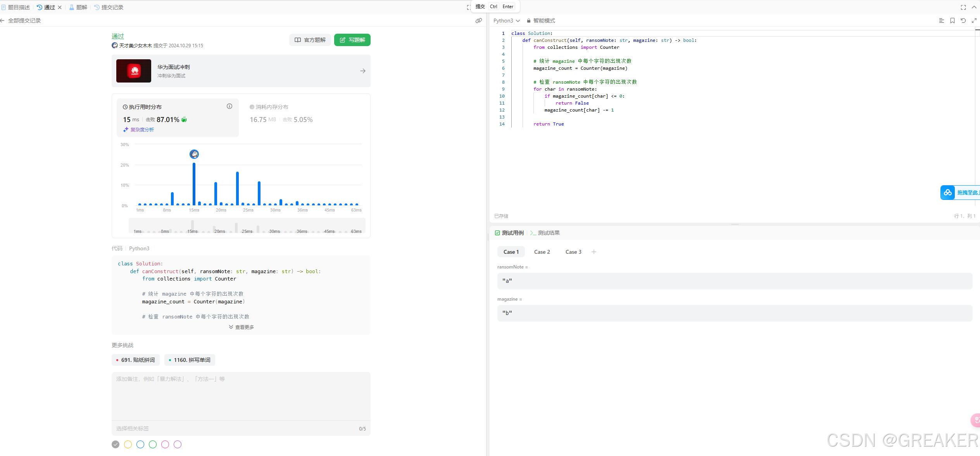Click the runtime distribution info icon

click(x=229, y=106)
